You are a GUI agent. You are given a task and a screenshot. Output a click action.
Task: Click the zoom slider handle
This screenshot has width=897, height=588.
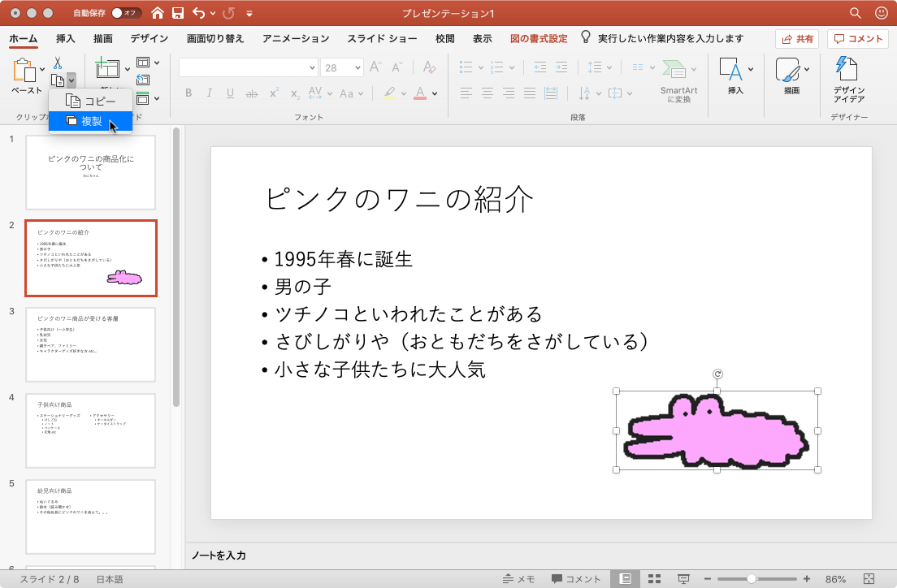(x=752, y=579)
